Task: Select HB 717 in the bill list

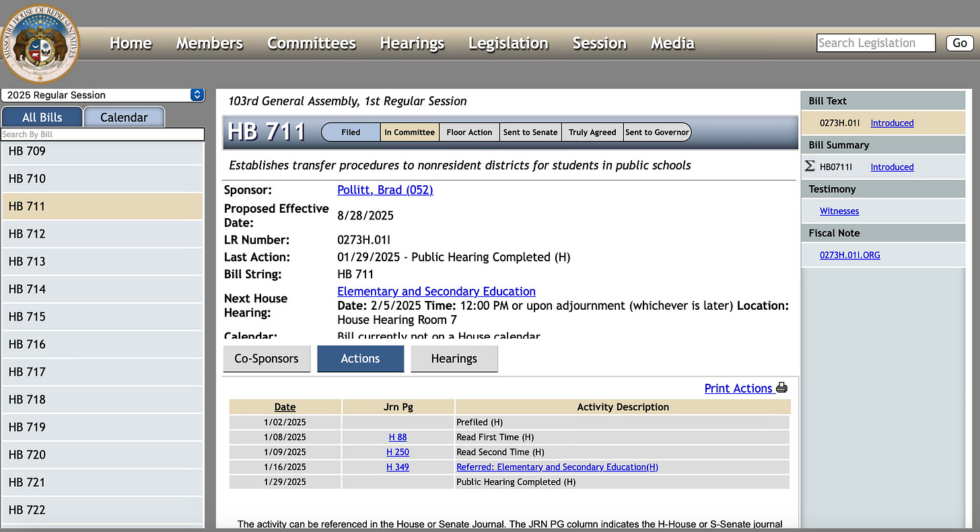Action: (x=102, y=372)
